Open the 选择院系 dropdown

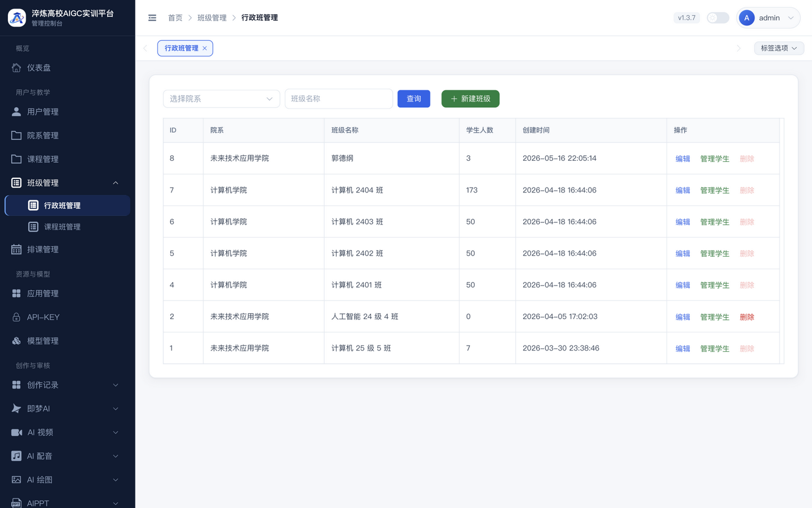click(x=221, y=99)
